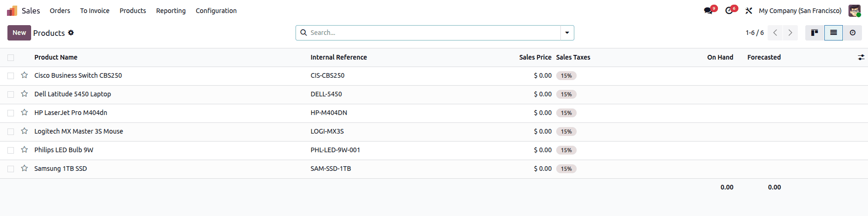Click the search magnifier icon

coord(303,33)
